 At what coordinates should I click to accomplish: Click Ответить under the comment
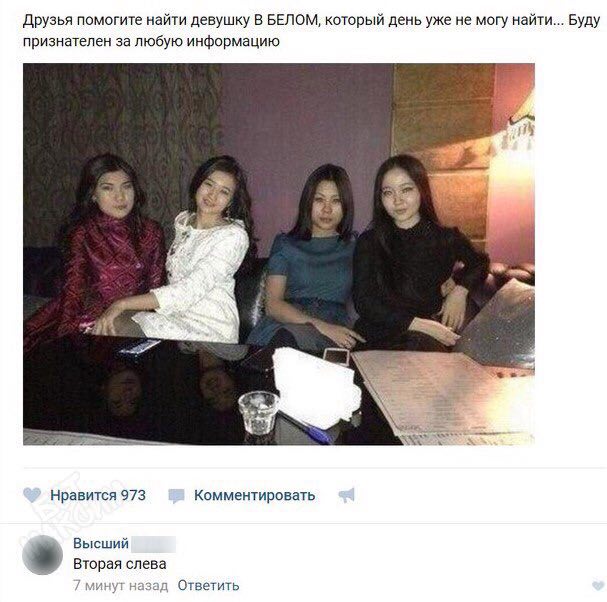click(x=208, y=585)
